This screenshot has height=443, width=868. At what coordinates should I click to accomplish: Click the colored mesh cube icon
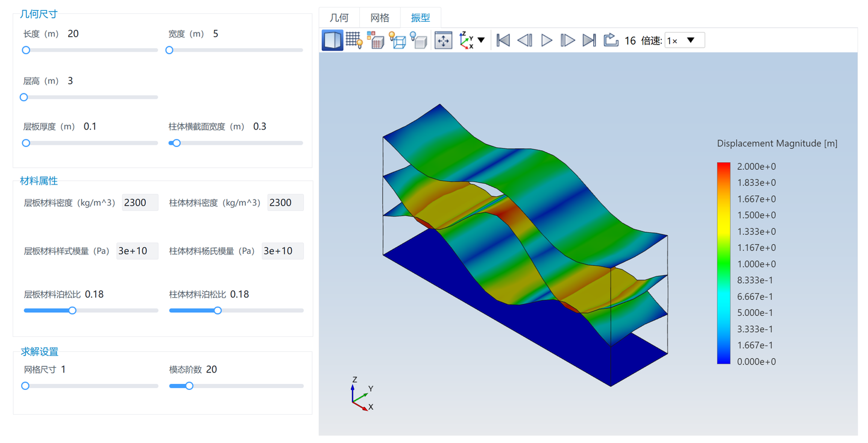click(x=376, y=40)
